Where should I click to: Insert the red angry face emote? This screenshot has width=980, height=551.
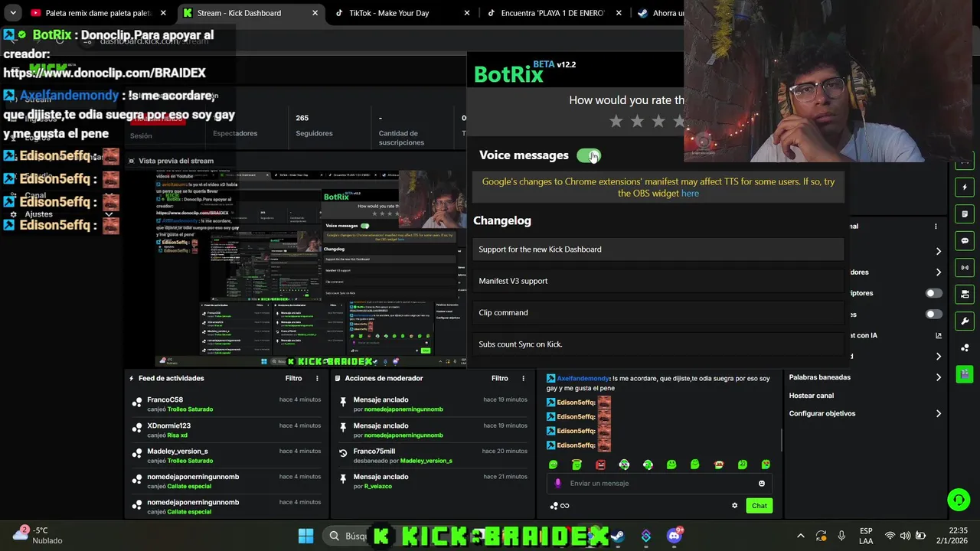[x=600, y=465]
